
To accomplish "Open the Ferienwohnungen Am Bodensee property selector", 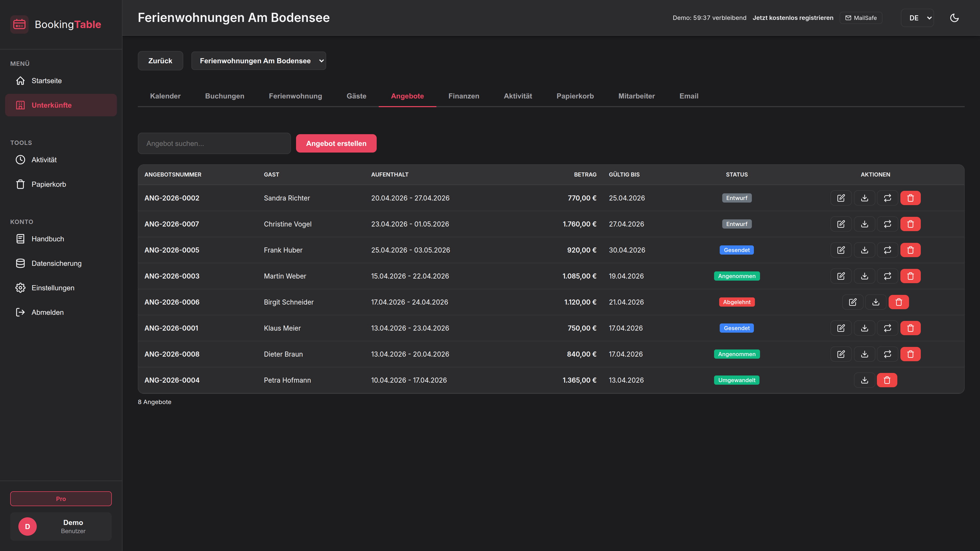I will coord(259,61).
